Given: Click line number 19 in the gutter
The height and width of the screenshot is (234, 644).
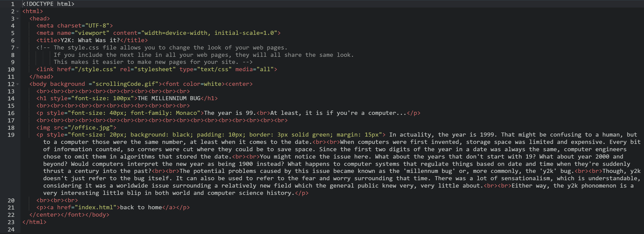Looking at the screenshot, I should (x=11, y=135).
